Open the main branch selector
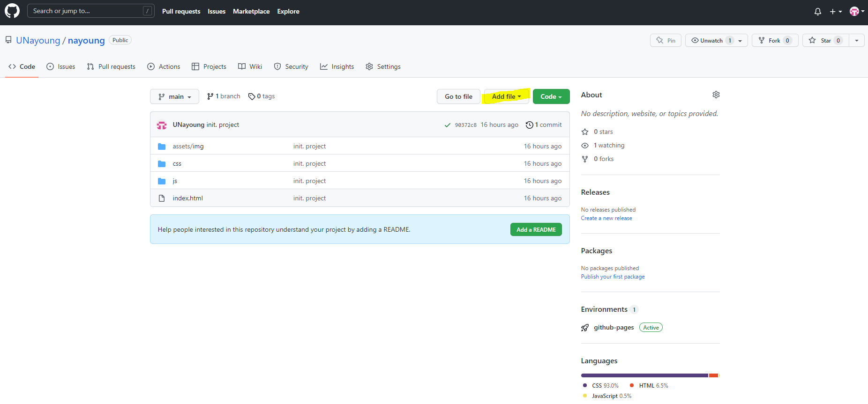868x404 pixels. 174,96
